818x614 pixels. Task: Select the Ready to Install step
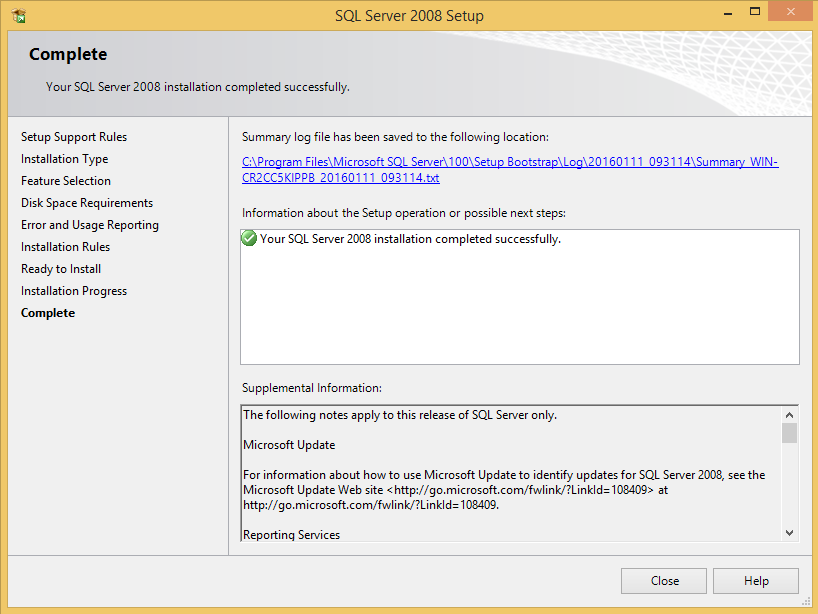click(61, 269)
